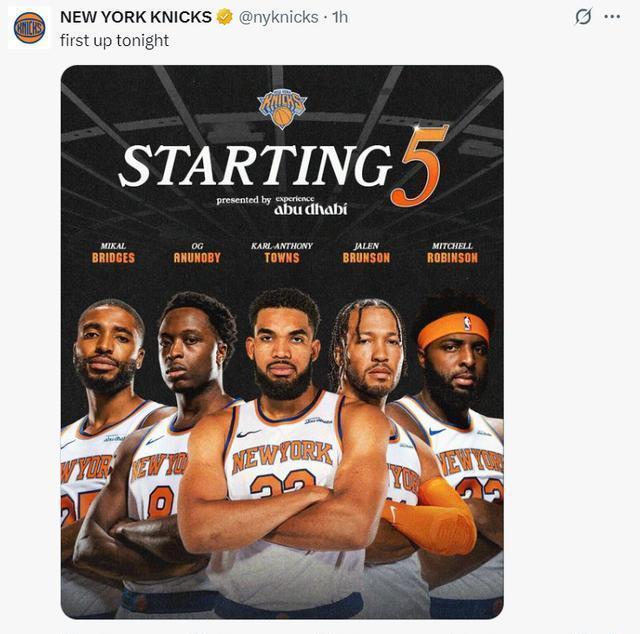Viewport: 640px width, 634px height.
Task: Click the Mitchell Robinson name label
Action: [452, 253]
